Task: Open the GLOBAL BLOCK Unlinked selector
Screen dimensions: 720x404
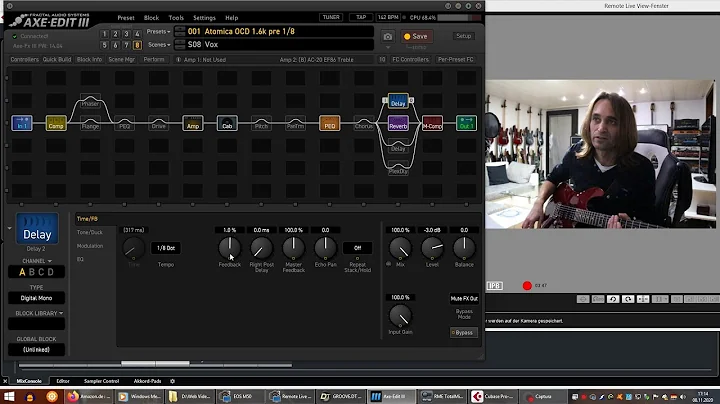Action: click(36, 349)
